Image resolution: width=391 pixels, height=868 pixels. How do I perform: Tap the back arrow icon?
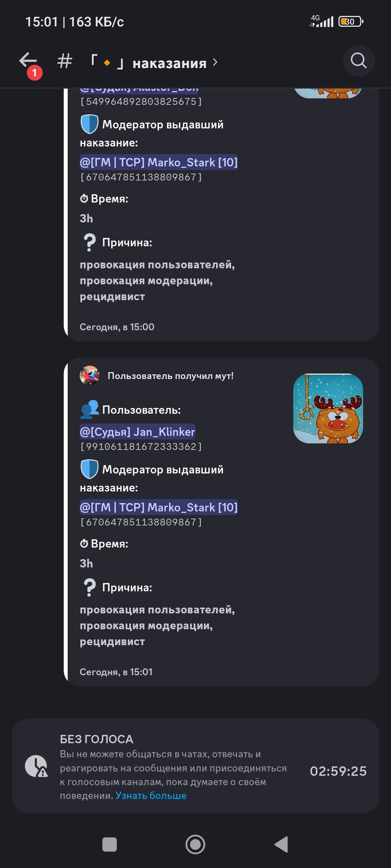28,60
